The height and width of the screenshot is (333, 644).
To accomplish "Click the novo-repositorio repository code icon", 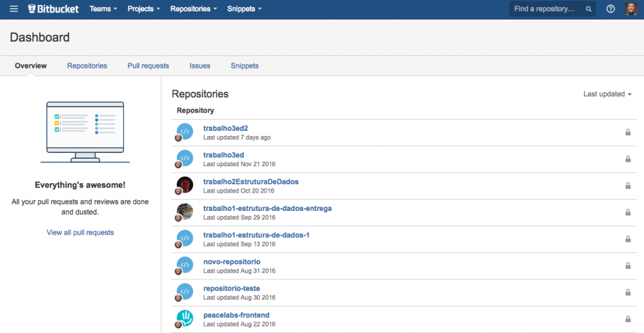I will point(185,264).
